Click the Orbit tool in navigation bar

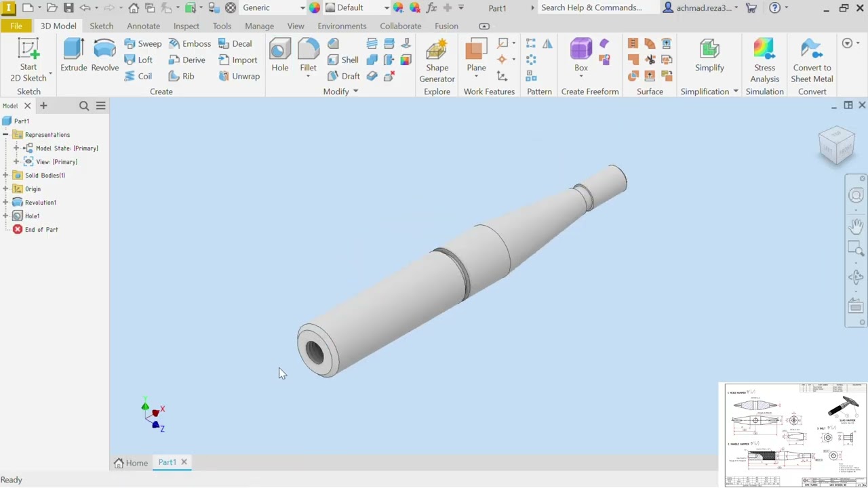[856, 277]
